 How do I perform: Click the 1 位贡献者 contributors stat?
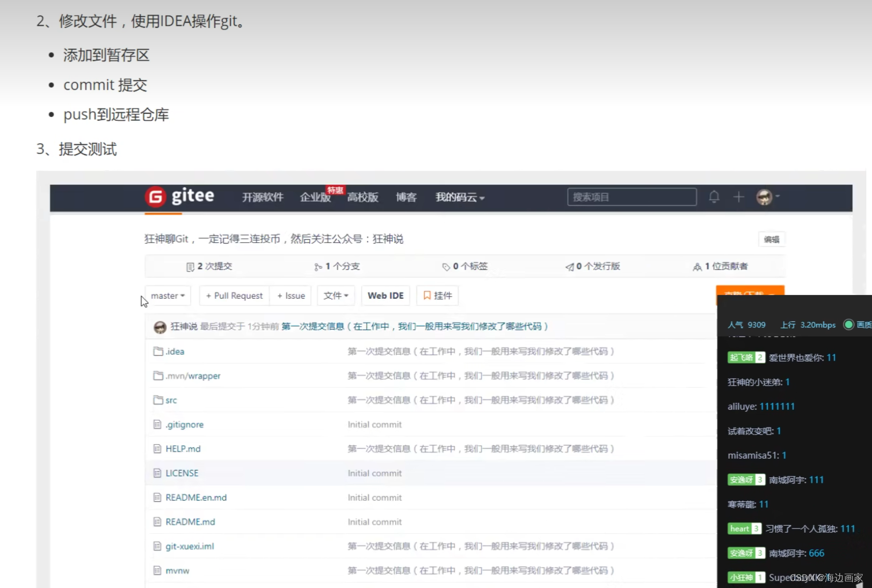721,266
